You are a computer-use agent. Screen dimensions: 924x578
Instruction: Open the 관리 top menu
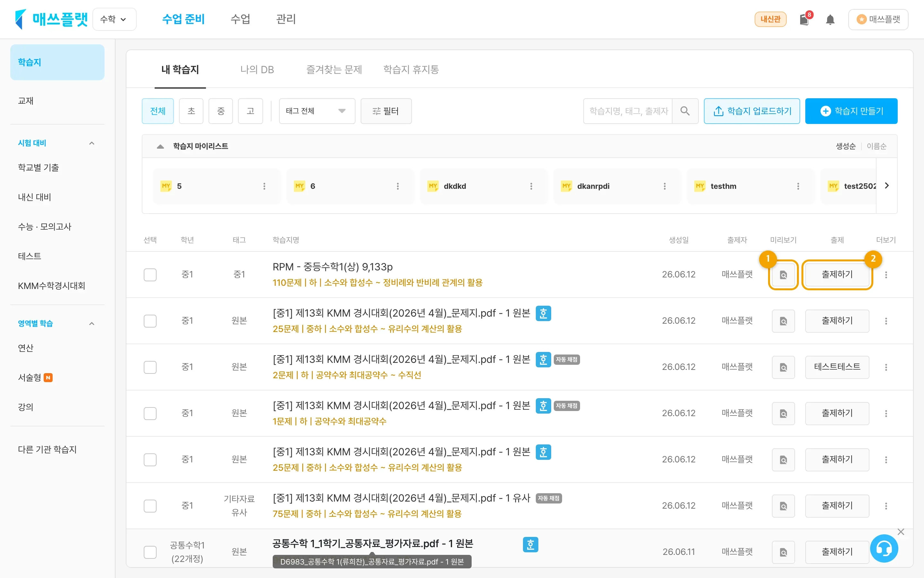click(286, 19)
